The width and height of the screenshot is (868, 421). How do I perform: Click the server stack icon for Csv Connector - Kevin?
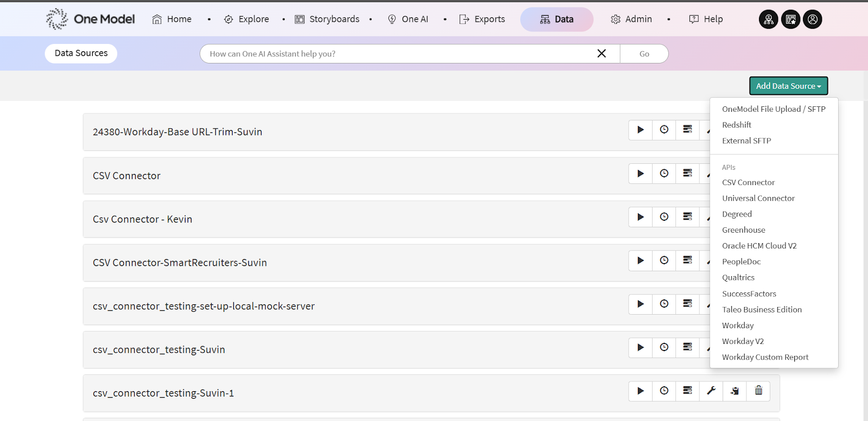pyautogui.click(x=687, y=217)
